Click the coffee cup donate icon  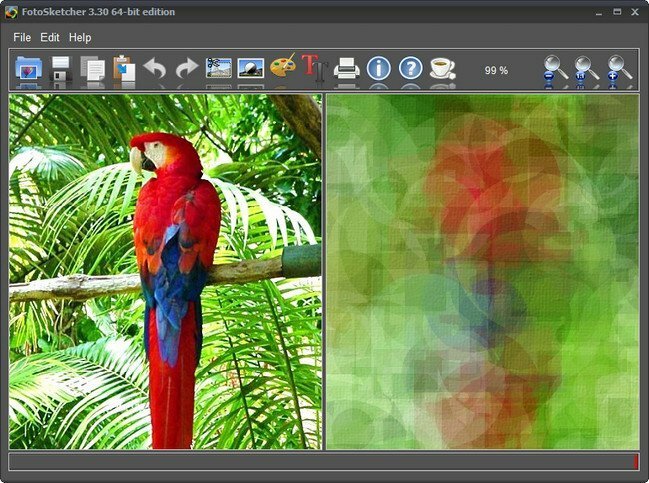pos(441,69)
